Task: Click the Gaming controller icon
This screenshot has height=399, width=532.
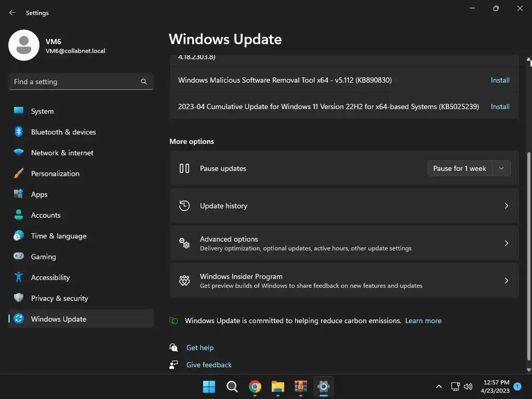Action: point(19,256)
